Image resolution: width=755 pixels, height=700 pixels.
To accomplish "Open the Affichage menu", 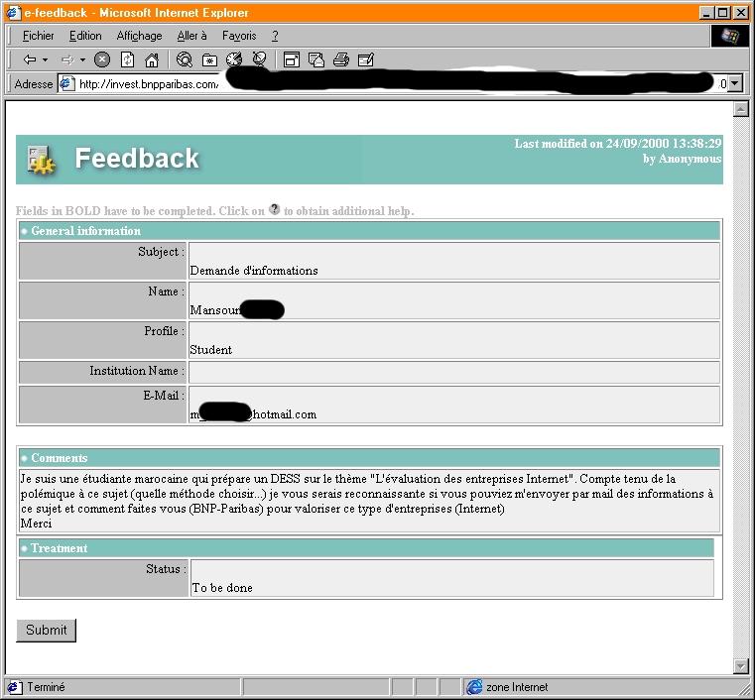I will [139, 36].
